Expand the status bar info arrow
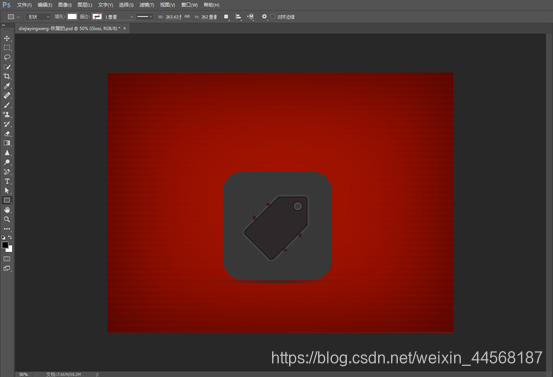The height and width of the screenshot is (377, 553). coord(97,374)
